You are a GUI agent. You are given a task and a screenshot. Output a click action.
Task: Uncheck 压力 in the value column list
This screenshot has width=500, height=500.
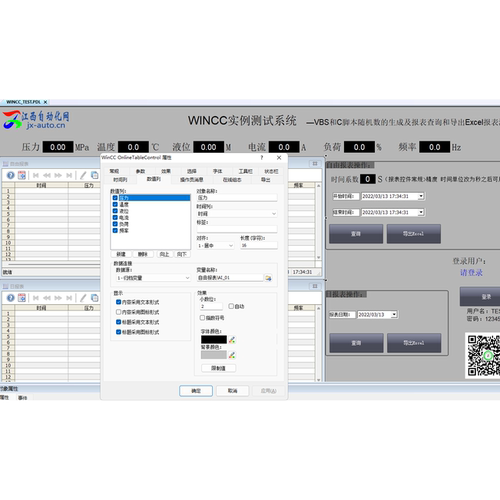[115, 198]
